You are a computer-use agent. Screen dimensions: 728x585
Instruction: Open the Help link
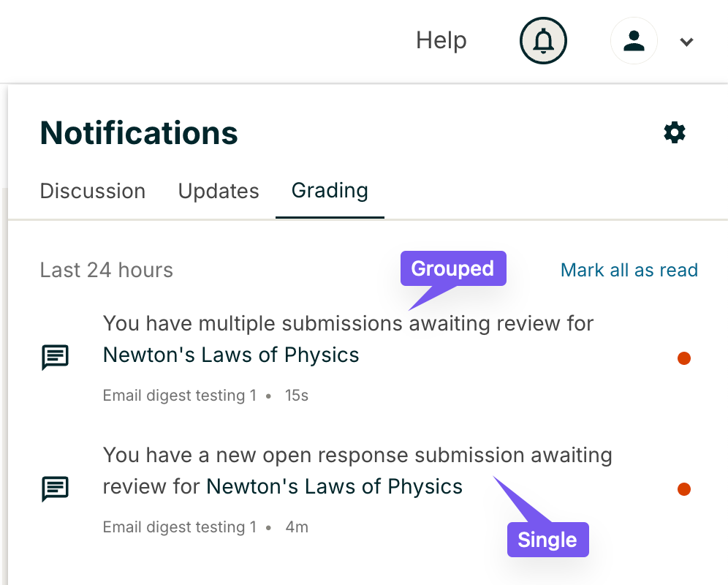(x=441, y=40)
